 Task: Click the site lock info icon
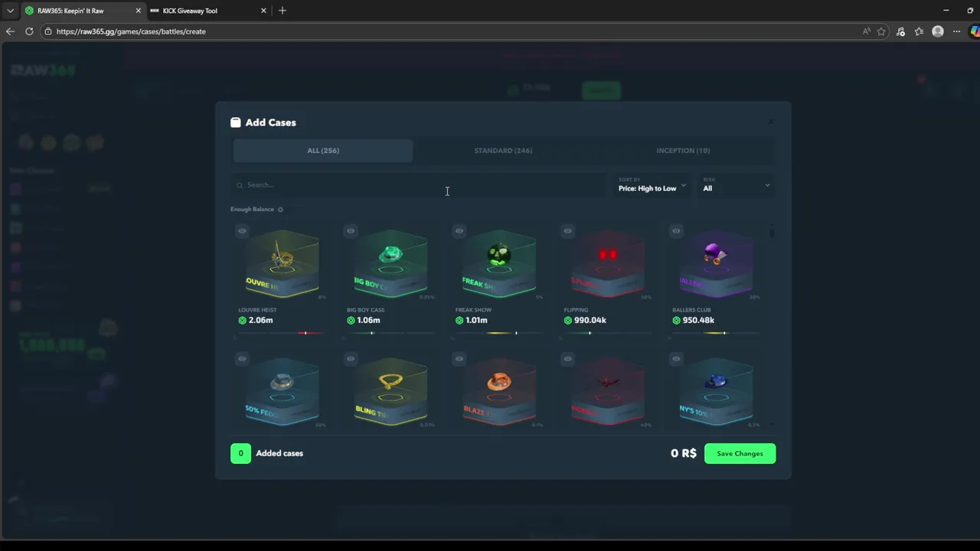click(x=48, y=31)
